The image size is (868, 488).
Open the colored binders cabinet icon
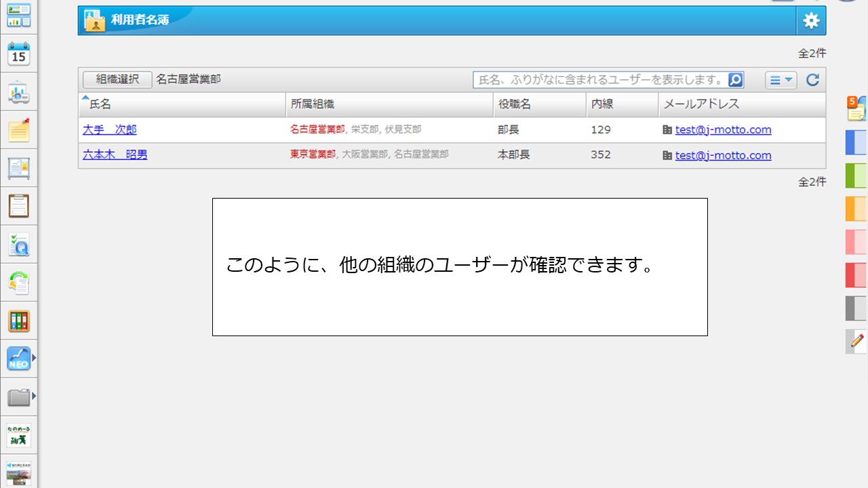point(19,321)
